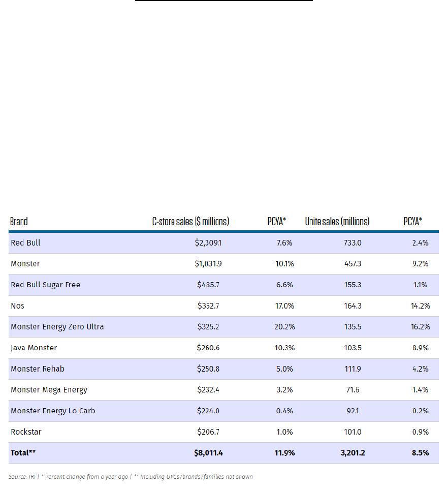Click the Monster Energy Lo Carb brand cell
The height and width of the screenshot is (488, 448).
click(53, 411)
